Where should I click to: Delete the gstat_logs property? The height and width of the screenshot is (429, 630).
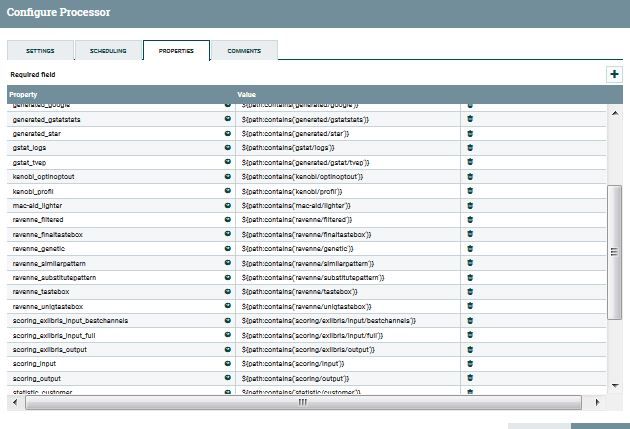tap(470, 147)
